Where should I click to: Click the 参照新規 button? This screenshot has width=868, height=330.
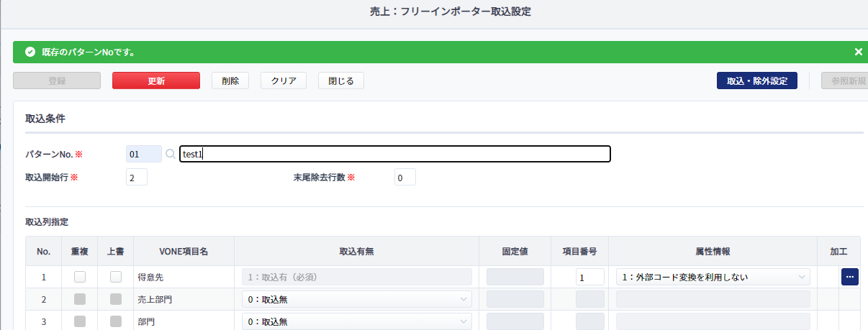[x=844, y=81]
